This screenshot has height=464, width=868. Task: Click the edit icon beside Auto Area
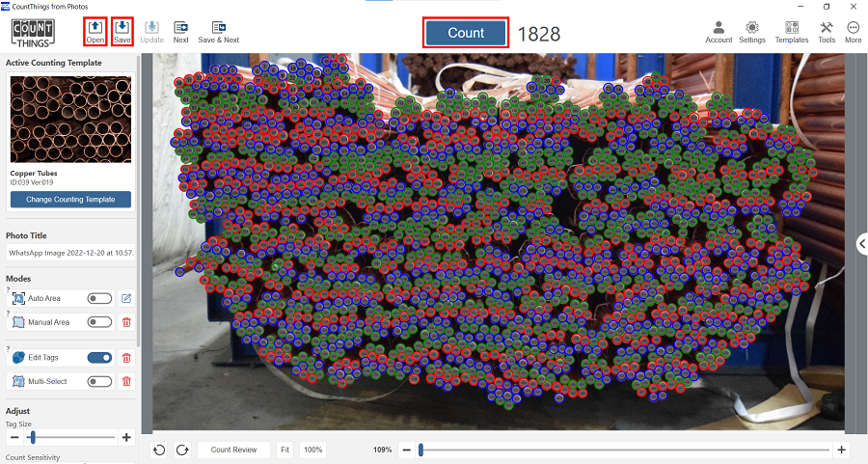(x=126, y=298)
